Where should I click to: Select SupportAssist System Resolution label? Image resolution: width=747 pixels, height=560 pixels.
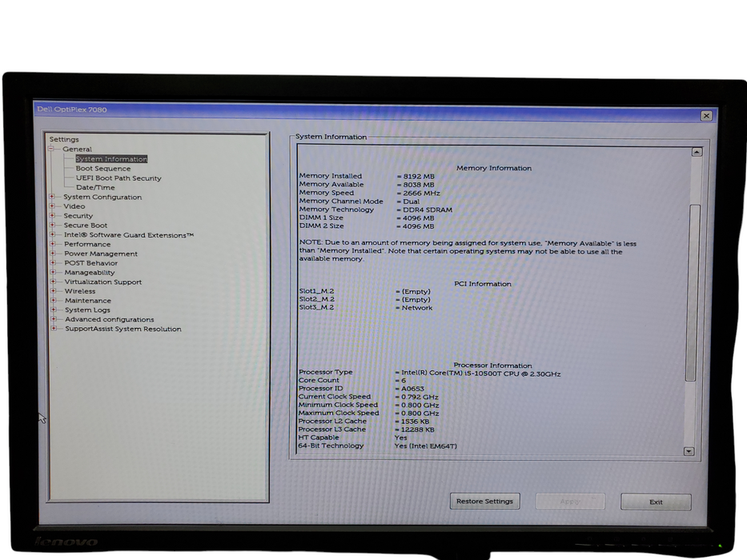coord(123,329)
